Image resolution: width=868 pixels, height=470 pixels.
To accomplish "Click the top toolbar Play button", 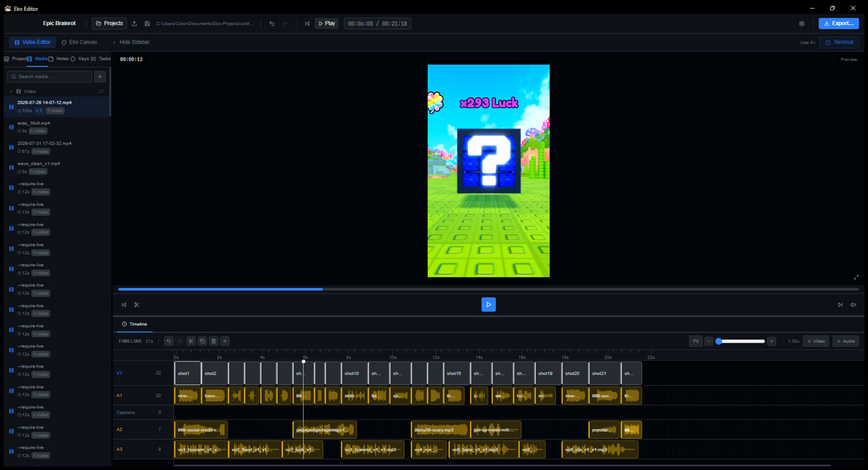I will click(327, 23).
